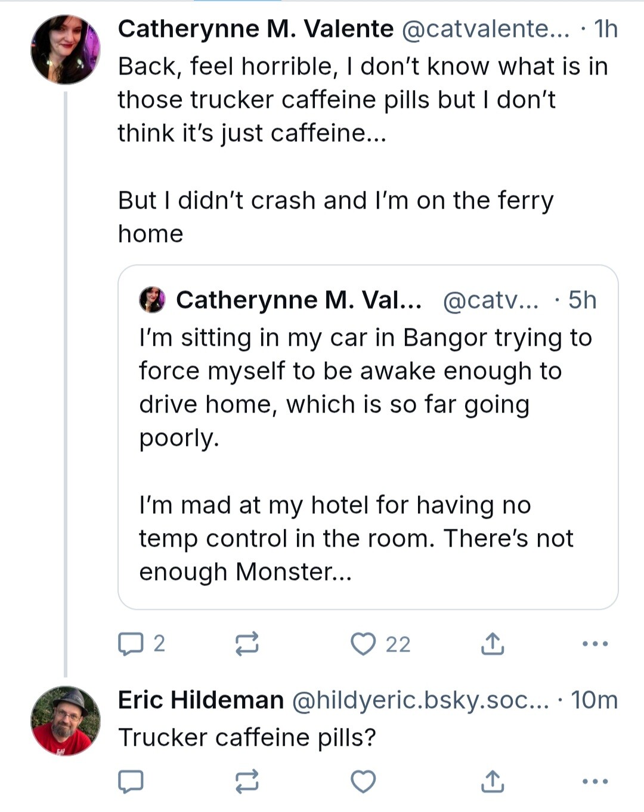Viewport: 644px width, 812px height.
Task: Open more options on Catherynne's post
Action: coord(595,644)
